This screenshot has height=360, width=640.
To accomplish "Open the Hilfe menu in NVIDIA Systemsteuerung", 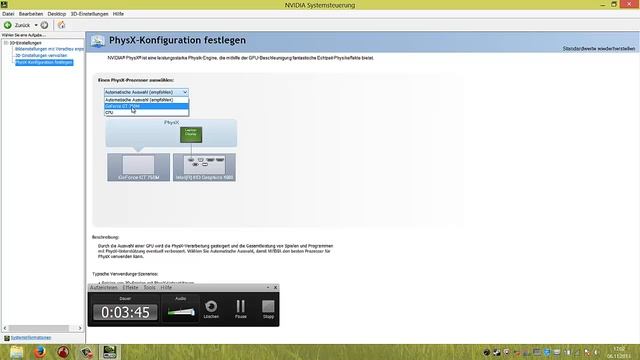I will (x=118, y=14).
